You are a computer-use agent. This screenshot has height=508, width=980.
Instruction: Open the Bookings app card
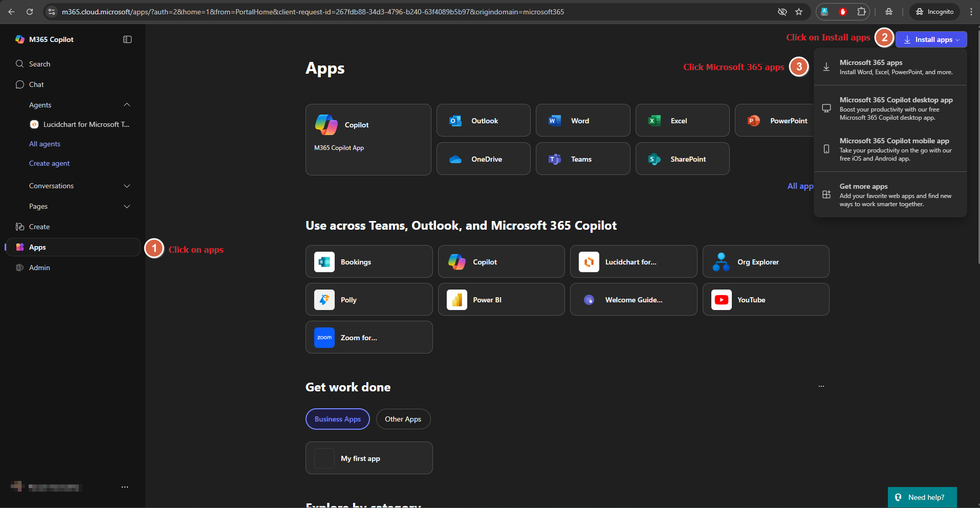point(369,262)
